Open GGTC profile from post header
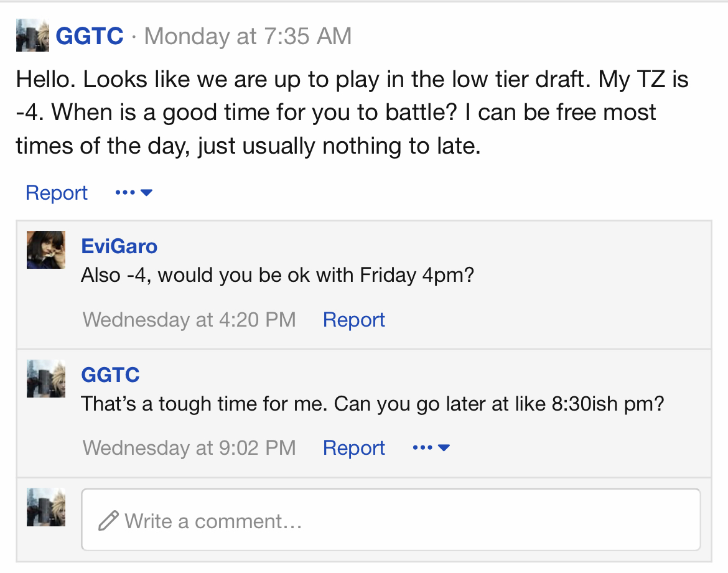This screenshot has width=728, height=573. point(90,36)
